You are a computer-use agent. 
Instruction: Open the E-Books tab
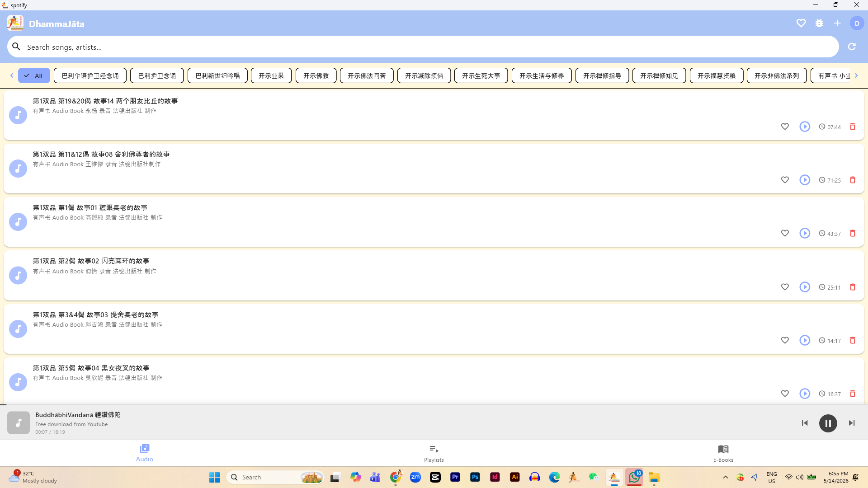point(723,453)
